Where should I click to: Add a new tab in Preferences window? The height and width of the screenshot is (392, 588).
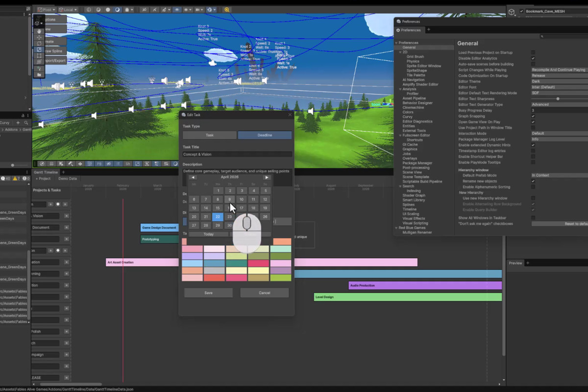coord(429,30)
